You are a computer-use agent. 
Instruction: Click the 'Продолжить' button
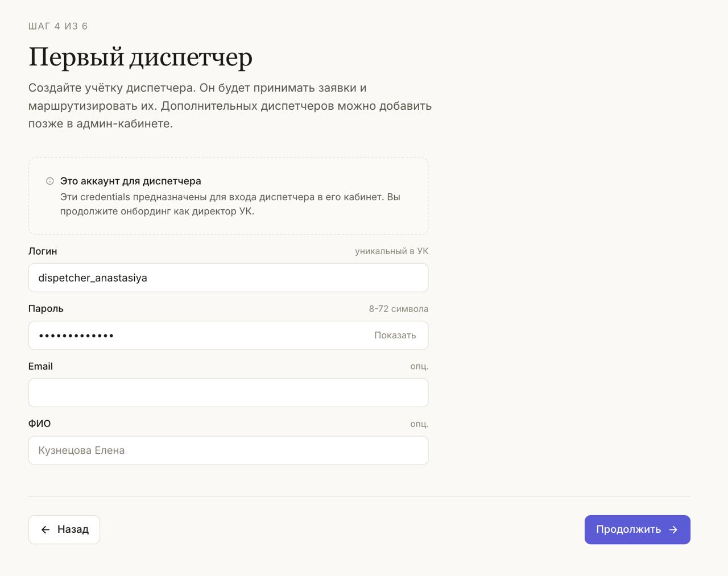click(638, 529)
